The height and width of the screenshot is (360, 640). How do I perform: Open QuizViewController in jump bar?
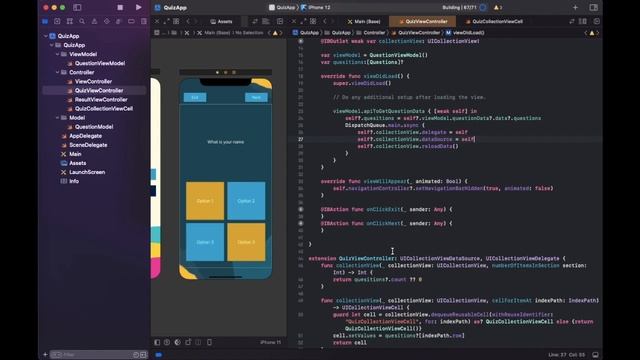click(x=416, y=33)
